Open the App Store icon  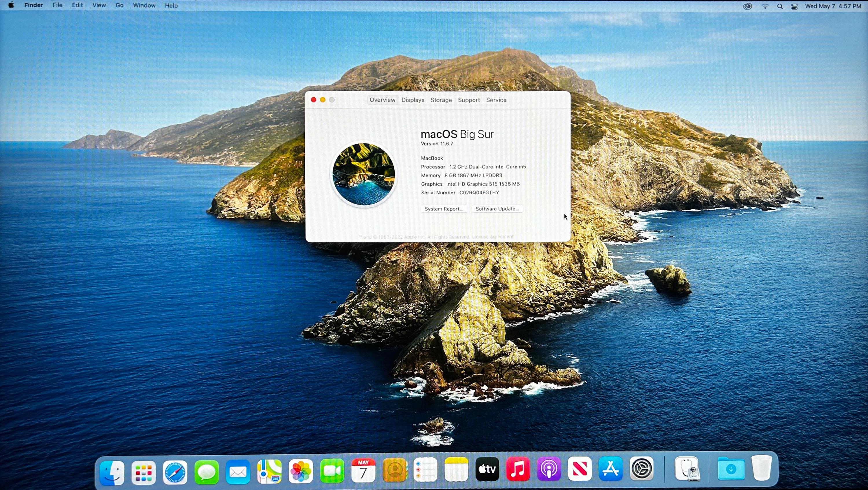click(x=610, y=469)
